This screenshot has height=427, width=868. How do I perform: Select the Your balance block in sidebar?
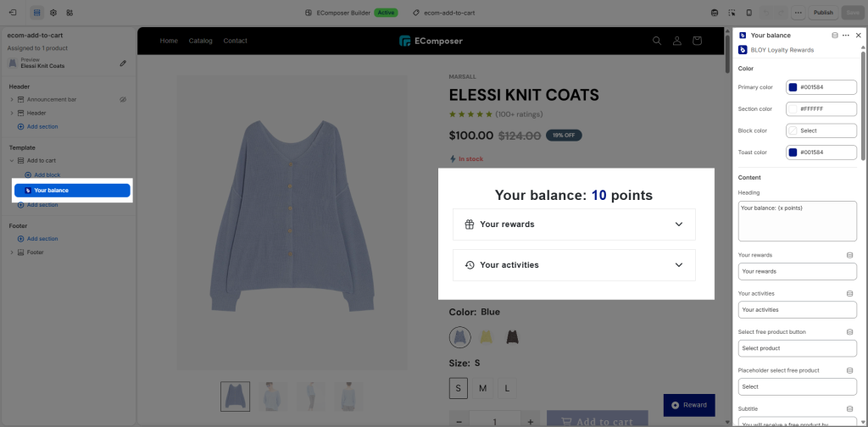[x=73, y=191]
